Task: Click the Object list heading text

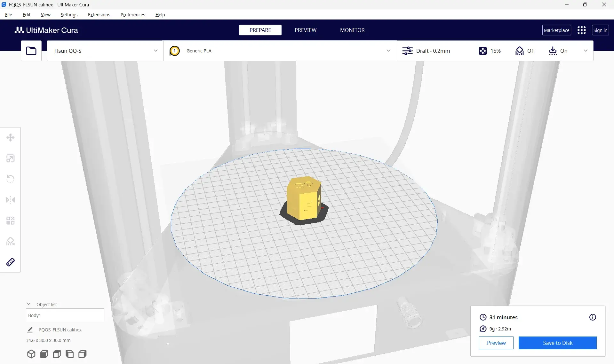Action: pyautogui.click(x=47, y=305)
